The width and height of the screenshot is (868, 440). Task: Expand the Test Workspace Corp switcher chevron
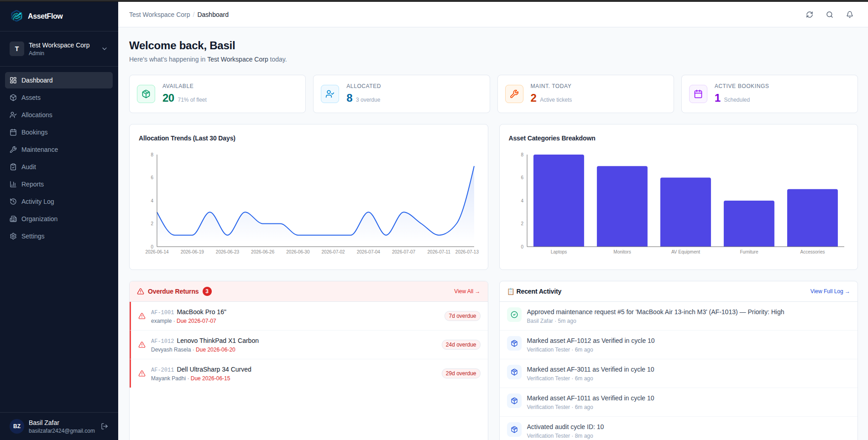click(105, 49)
